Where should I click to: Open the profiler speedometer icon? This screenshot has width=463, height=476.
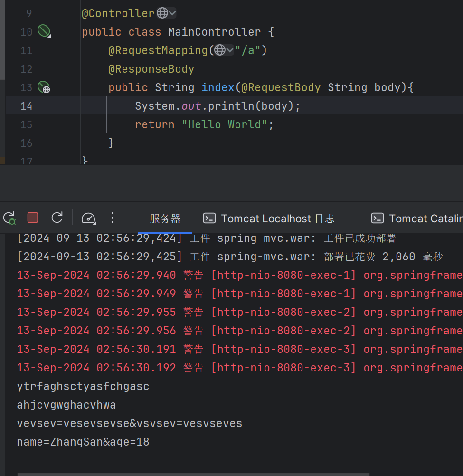[89, 218]
